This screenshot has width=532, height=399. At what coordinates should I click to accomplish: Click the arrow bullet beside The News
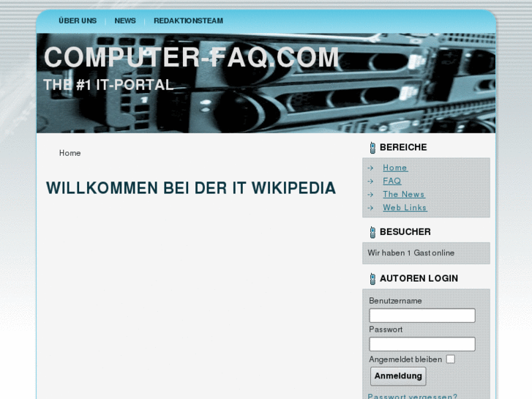click(370, 195)
